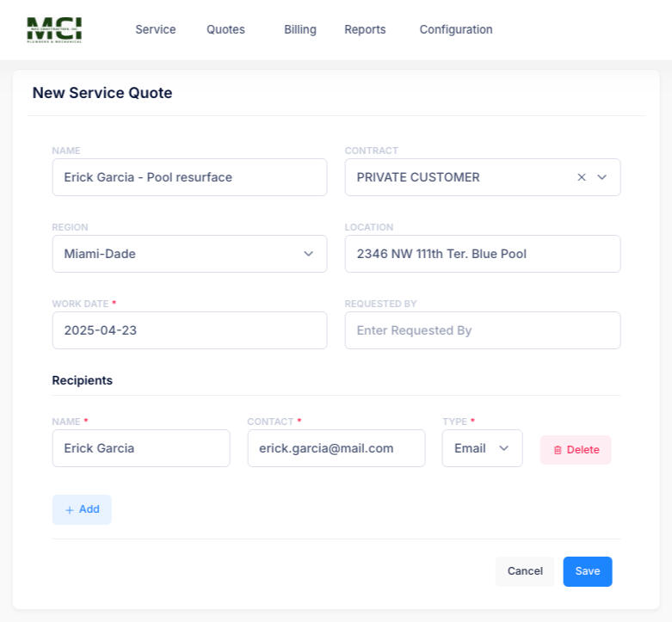Expand the Contract dropdown chevron

pyautogui.click(x=602, y=177)
